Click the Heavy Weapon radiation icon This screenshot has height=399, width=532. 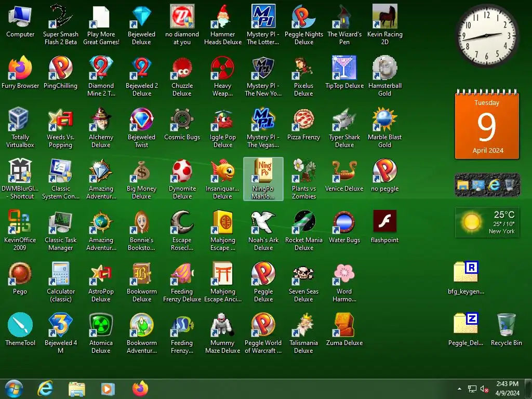222,68
